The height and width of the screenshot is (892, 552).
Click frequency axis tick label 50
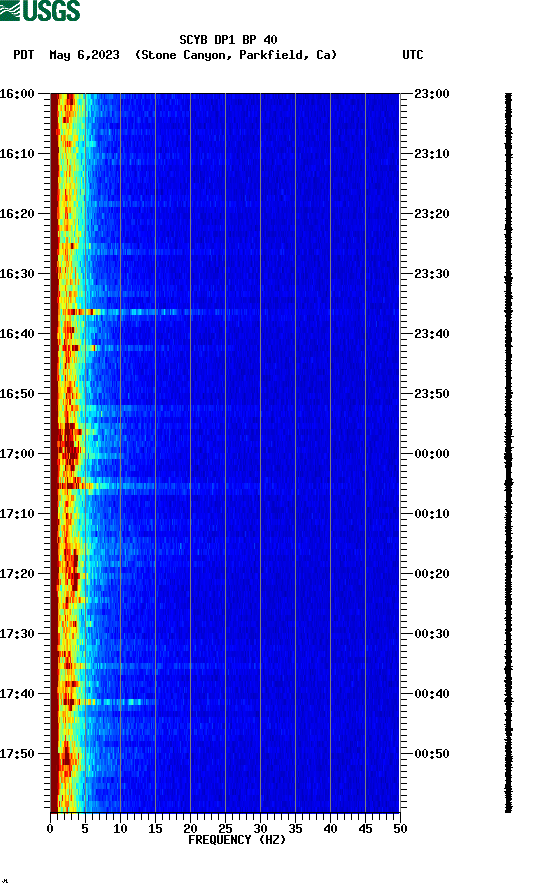pos(401,829)
